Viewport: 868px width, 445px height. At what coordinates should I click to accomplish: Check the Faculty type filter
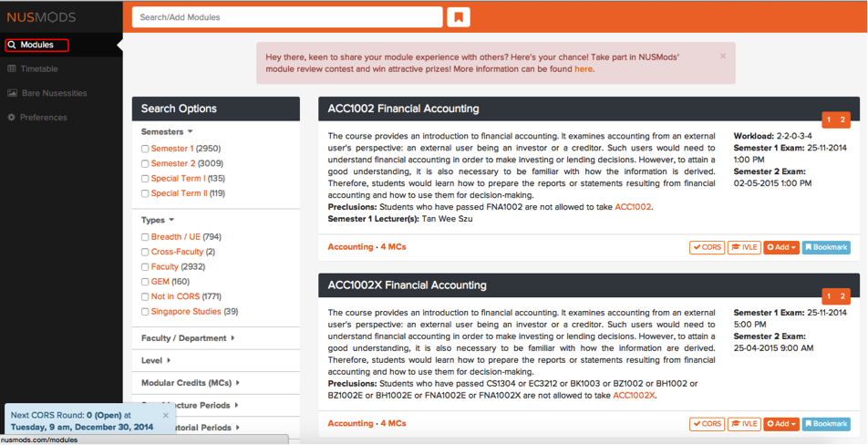point(145,267)
